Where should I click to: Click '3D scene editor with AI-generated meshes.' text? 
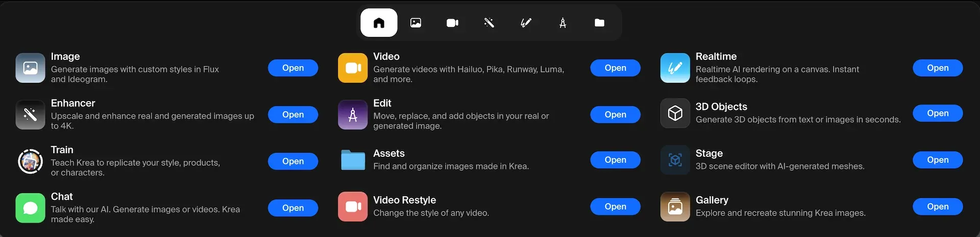coord(780,166)
